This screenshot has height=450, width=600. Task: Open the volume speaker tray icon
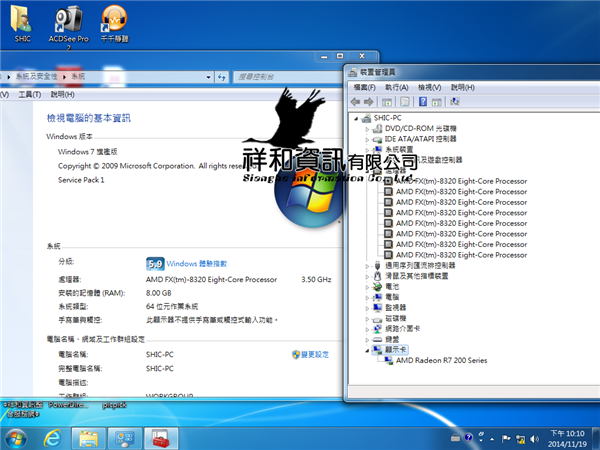535,439
